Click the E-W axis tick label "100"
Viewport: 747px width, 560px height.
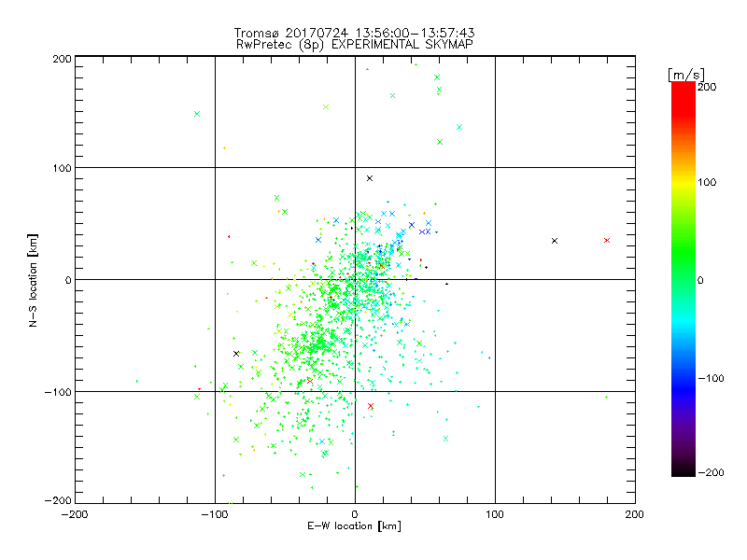tap(495, 514)
